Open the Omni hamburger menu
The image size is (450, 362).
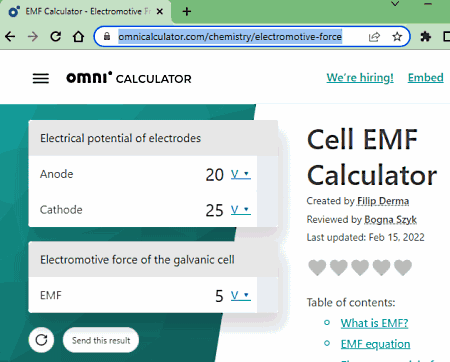(41, 78)
